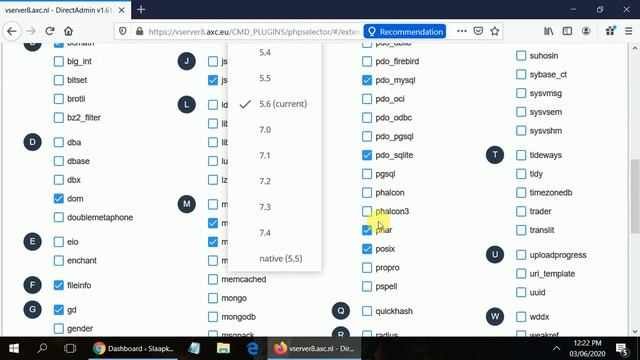Open Windows taskbar search
This screenshot has width=640, height=360.
(42, 349)
